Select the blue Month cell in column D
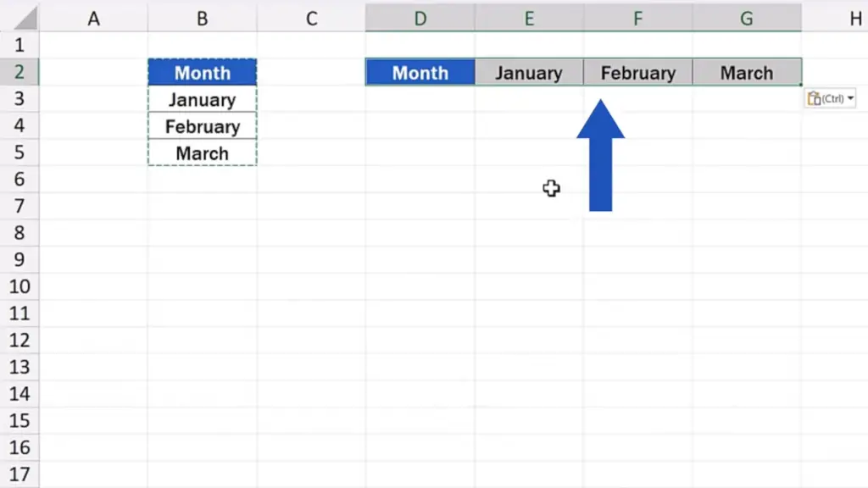The height and width of the screenshot is (488, 868). point(420,73)
